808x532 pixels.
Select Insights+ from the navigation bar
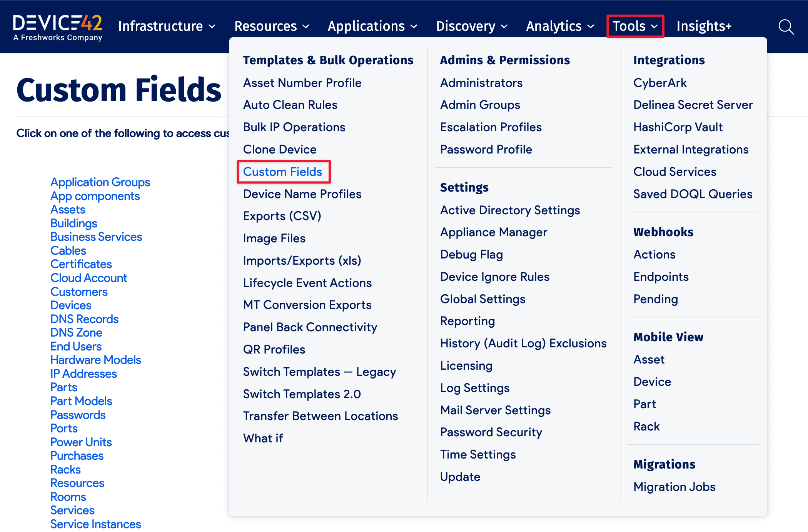click(704, 26)
